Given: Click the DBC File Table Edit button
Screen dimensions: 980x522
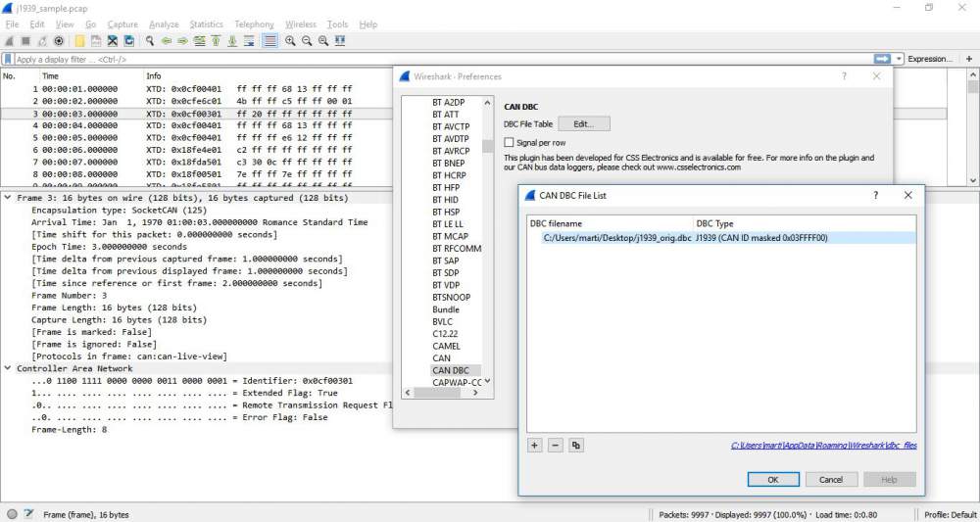Looking at the screenshot, I should point(584,123).
